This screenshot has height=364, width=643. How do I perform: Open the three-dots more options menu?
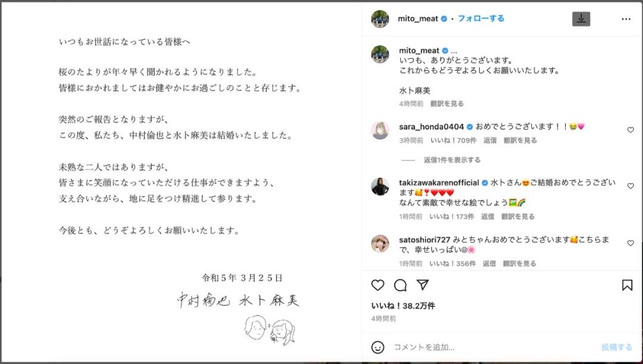pos(626,19)
